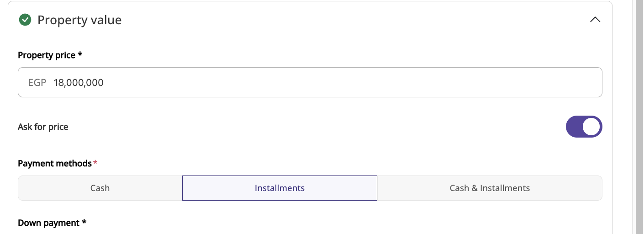The height and width of the screenshot is (234, 644).
Task: Click the Payment methods label
Action: coord(55,163)
